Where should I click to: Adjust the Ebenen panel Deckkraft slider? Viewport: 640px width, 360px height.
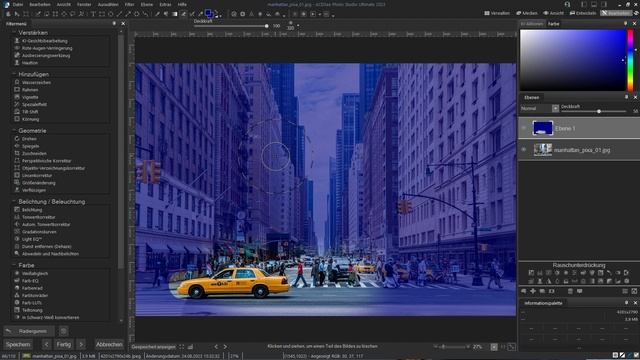[599, 111]
